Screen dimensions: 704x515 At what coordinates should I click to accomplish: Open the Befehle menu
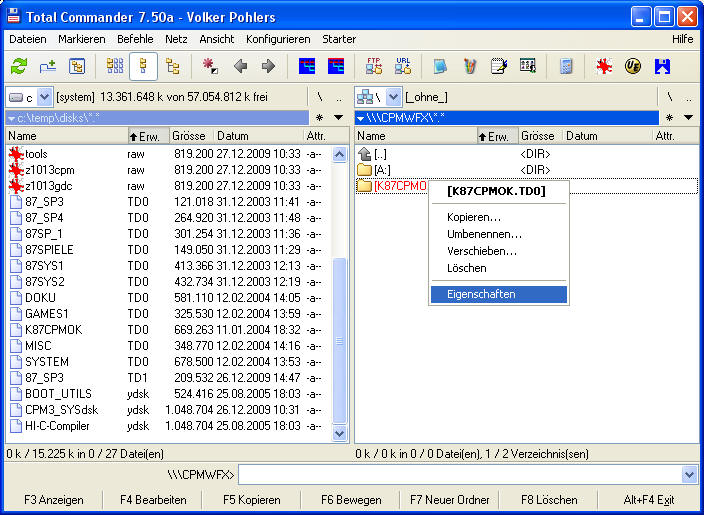tap(135, 39)
